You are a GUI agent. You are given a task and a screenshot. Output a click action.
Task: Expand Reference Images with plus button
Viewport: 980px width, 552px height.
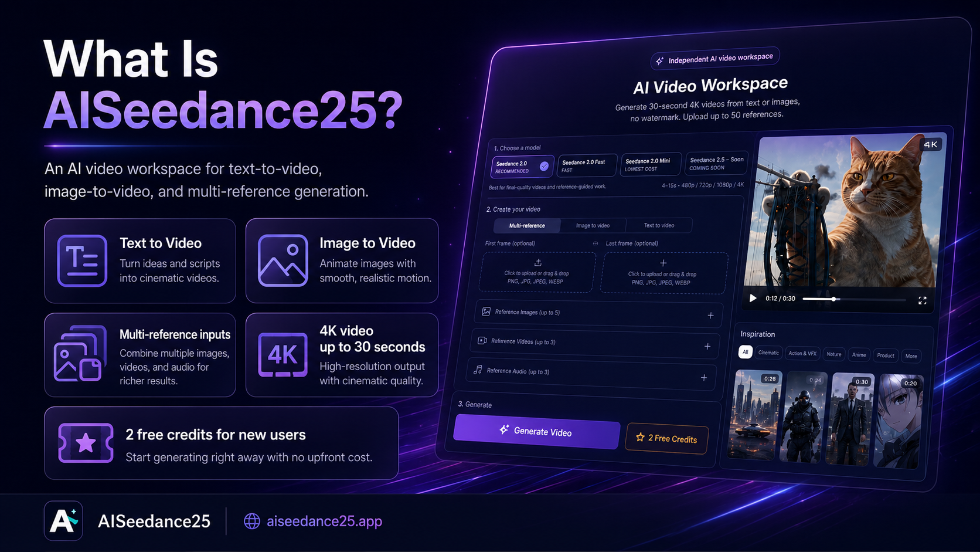click(710, 316)
